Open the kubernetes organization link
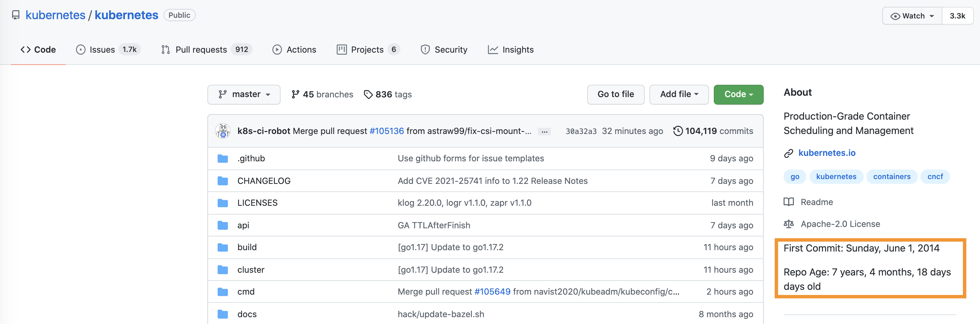The image size is (980, 324). point(55,15)
